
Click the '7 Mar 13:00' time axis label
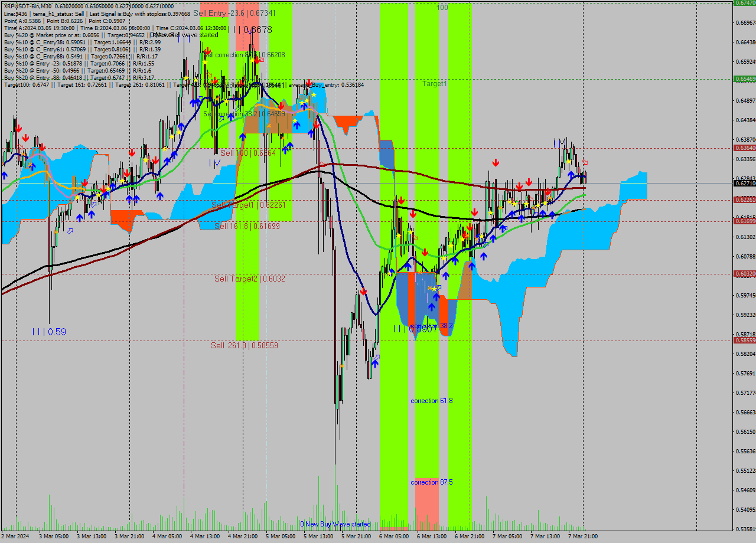click(545, 537)
